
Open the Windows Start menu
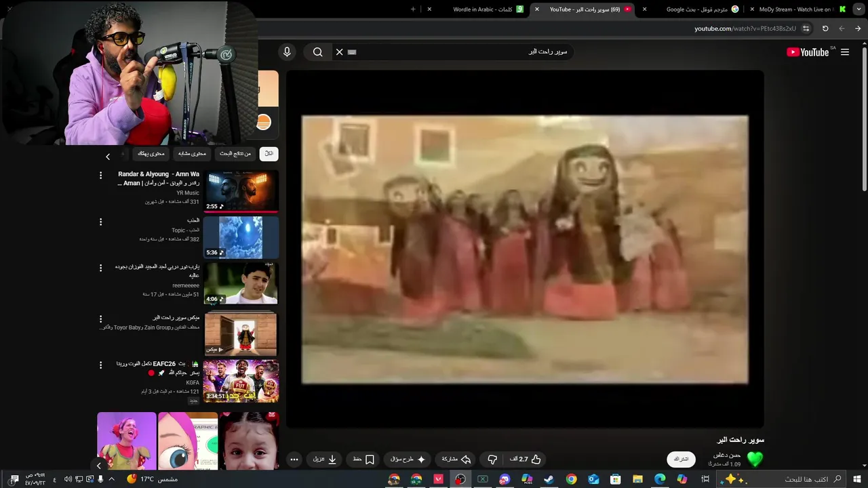[857, 479]
